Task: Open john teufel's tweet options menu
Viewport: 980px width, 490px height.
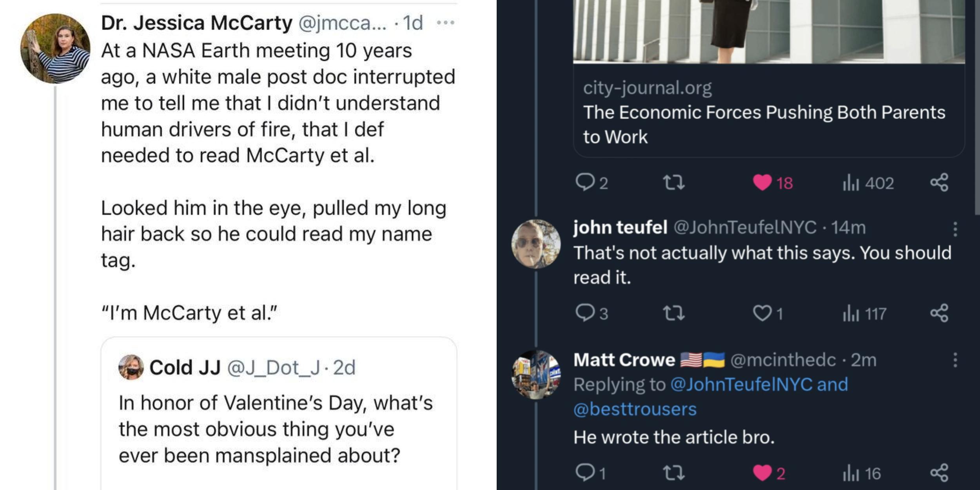Action: pyautogui.click(x=955, y=229)
